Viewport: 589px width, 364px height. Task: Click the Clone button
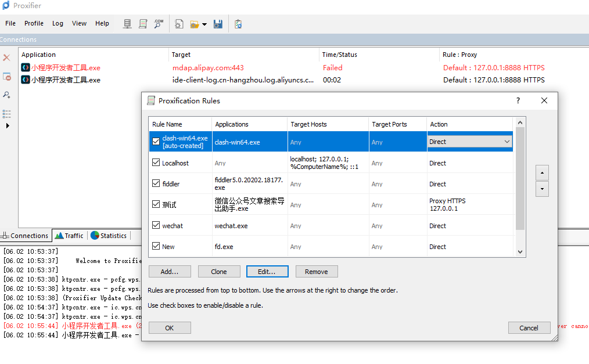pyautogui.click(x=219, y=271)
